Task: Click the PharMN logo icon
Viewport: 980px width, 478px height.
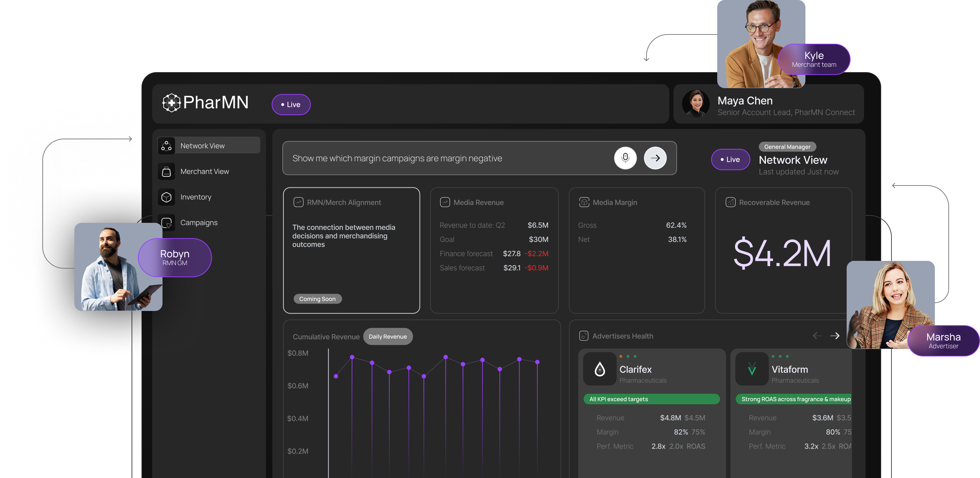Action: [x=171, y=103]
